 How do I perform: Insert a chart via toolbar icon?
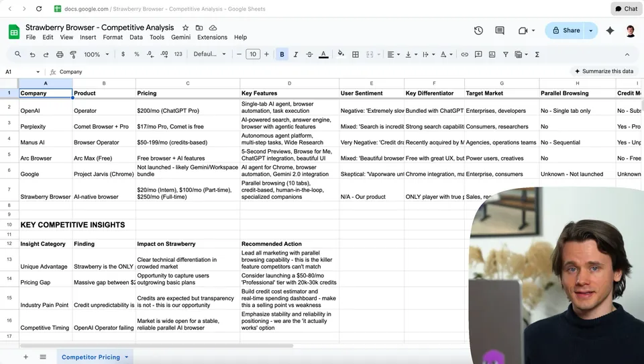[x=492, y=54]
